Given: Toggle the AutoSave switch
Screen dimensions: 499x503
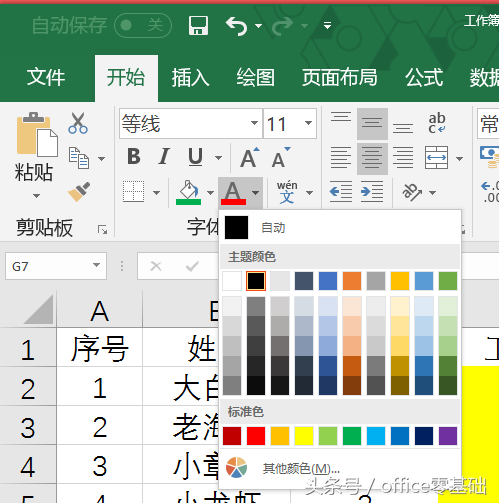Looking at the screenshot, I should pyautogui.click(x=143, y=25).
